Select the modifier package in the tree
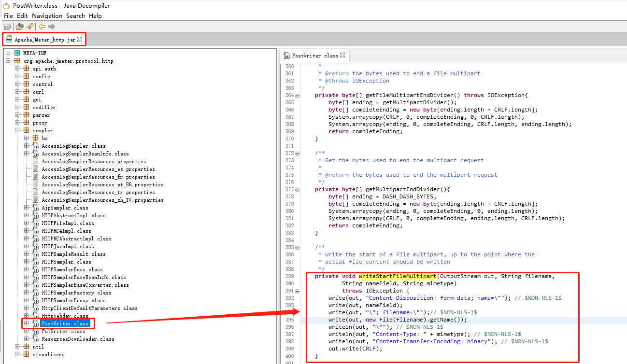Screen dimensions: 627x364 pos(44,107)
